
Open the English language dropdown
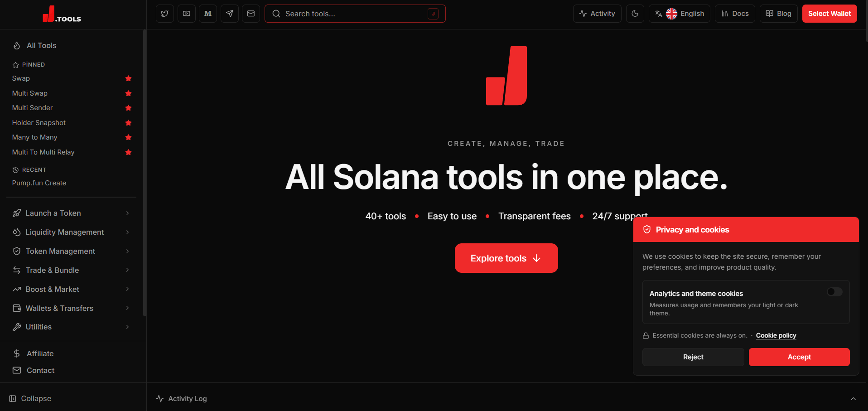pyautogui.click(x=680, y=14)
